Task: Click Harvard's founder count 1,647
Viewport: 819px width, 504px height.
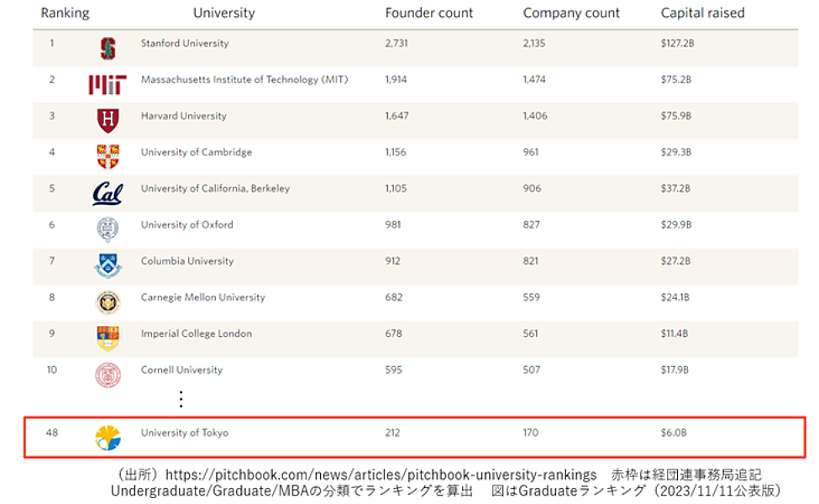Action: coord(397,116)
